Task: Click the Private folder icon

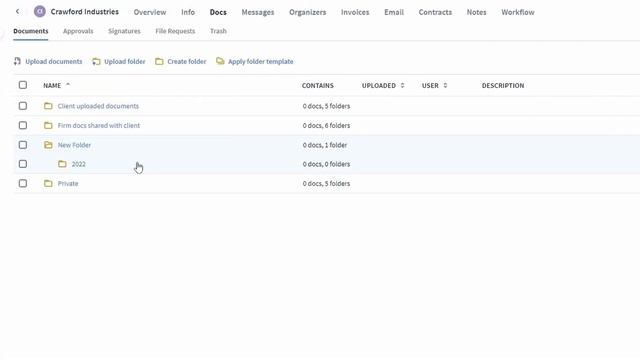Action: coord(48,183)
